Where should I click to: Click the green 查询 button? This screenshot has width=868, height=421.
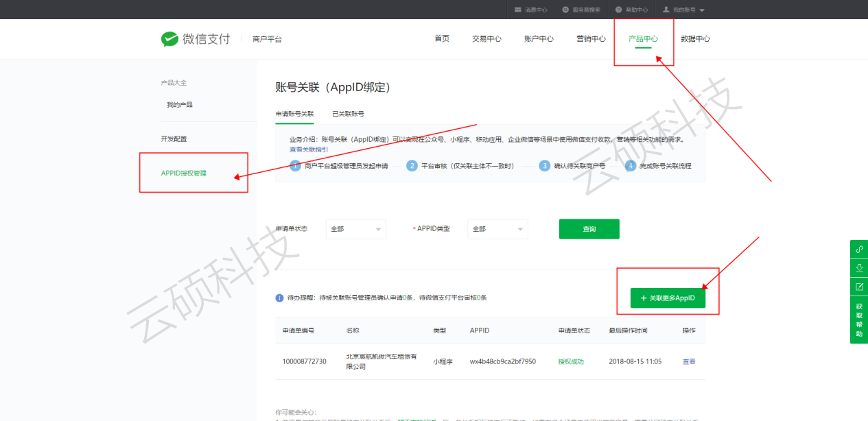[589, 229]
